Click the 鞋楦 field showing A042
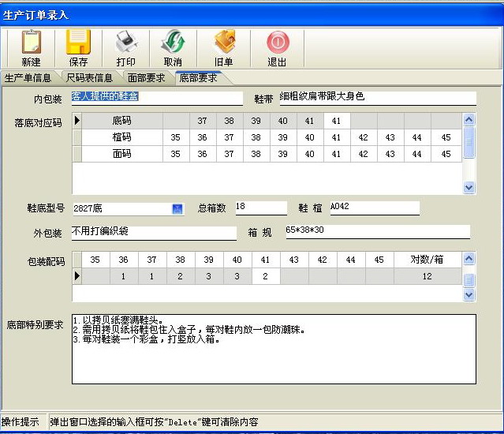The width and height of the screenshot is (504, 434). 375,208
